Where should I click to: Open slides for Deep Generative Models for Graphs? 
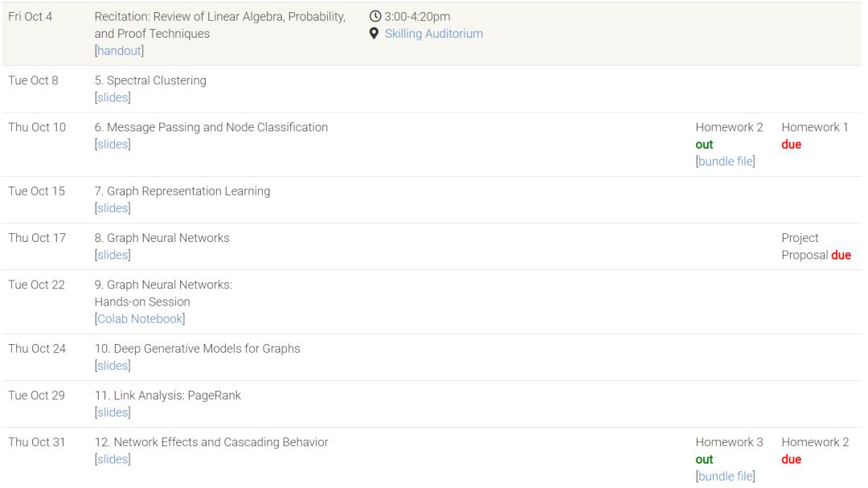click(x=113, y=366)
